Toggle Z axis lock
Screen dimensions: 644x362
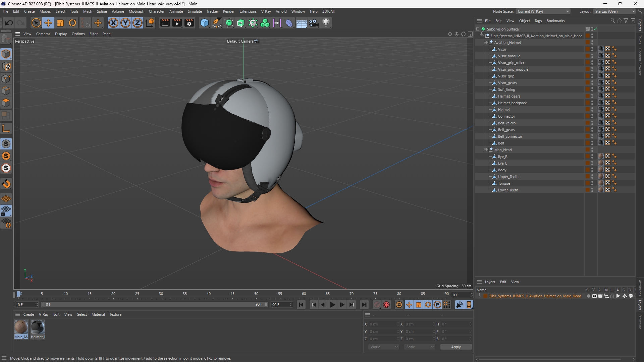138,23
